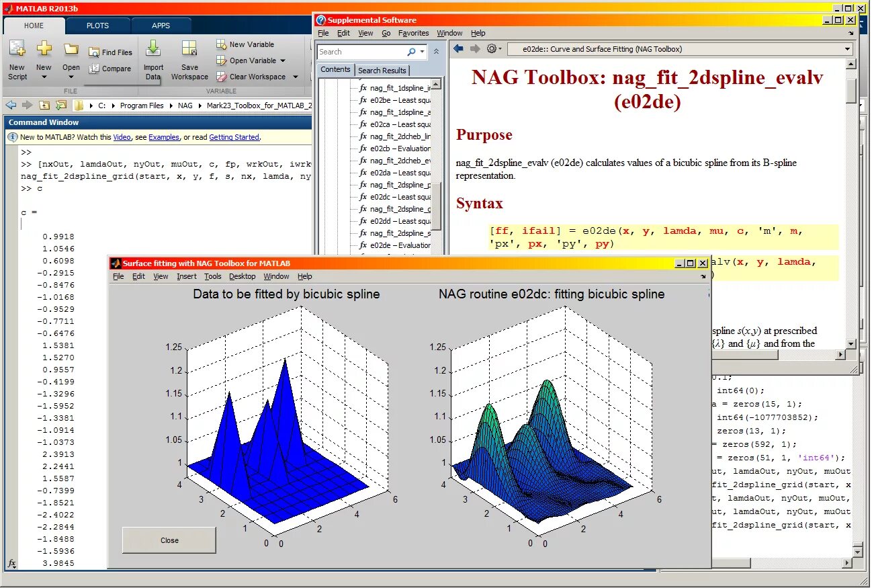Select 'nag_fit_2dcheb_lin' tree entry
The width and height of the screenshot is (872, 588).
[400, 136]
